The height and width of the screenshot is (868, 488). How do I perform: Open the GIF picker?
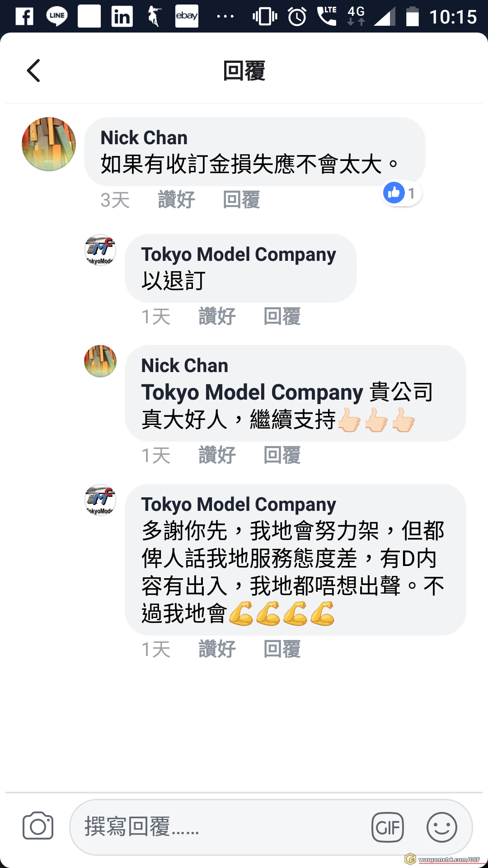click(388, 827)
